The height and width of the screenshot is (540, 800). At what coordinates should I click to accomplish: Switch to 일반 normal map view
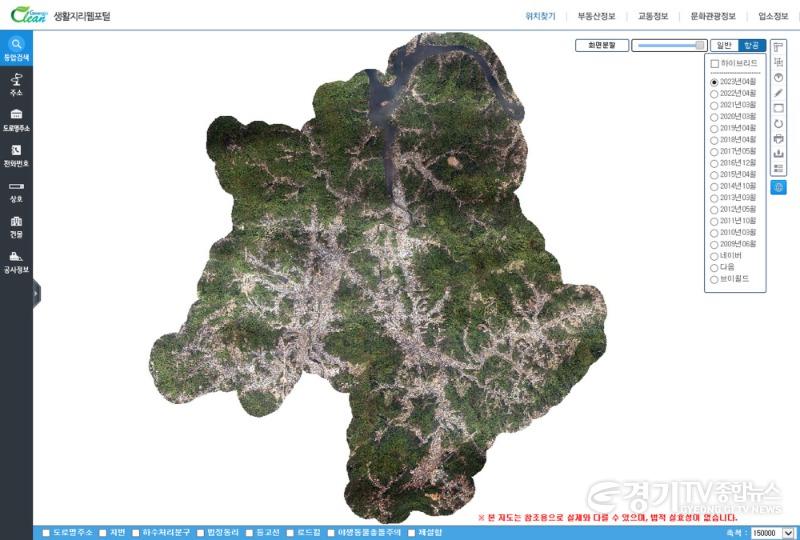tap(723, 45)
